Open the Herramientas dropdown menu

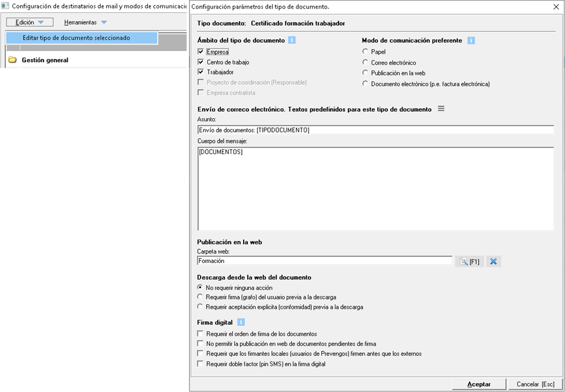pyautogui.click(x=85, y=22)
